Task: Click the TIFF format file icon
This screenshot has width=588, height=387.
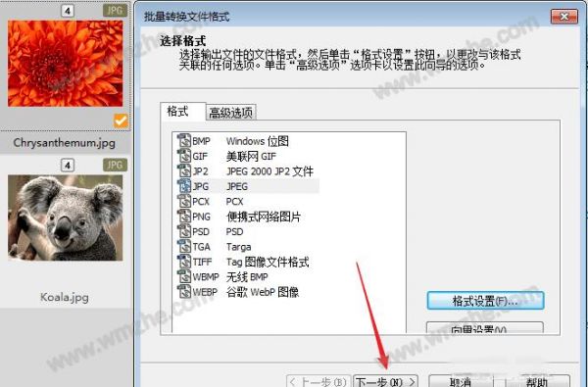Action: coord(184,262)
